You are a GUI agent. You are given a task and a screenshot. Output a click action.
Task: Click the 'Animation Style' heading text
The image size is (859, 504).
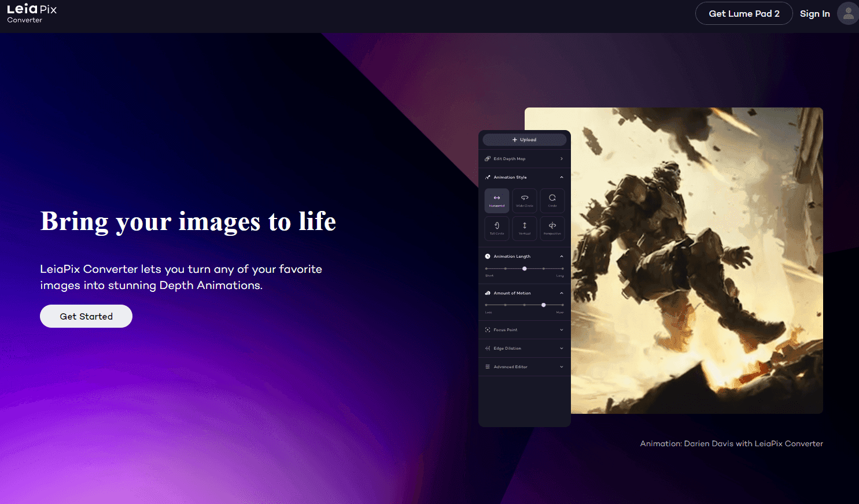pyautogui.click(x=510, y=177)
